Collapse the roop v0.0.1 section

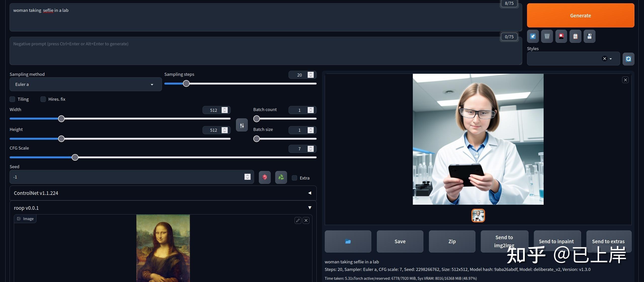click(x=310, y=208)
